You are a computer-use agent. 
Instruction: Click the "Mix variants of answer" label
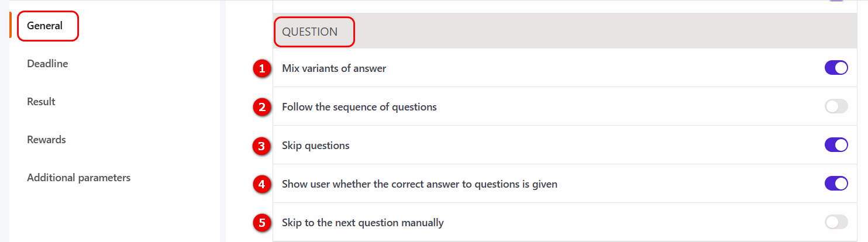[x=334, y=68]
